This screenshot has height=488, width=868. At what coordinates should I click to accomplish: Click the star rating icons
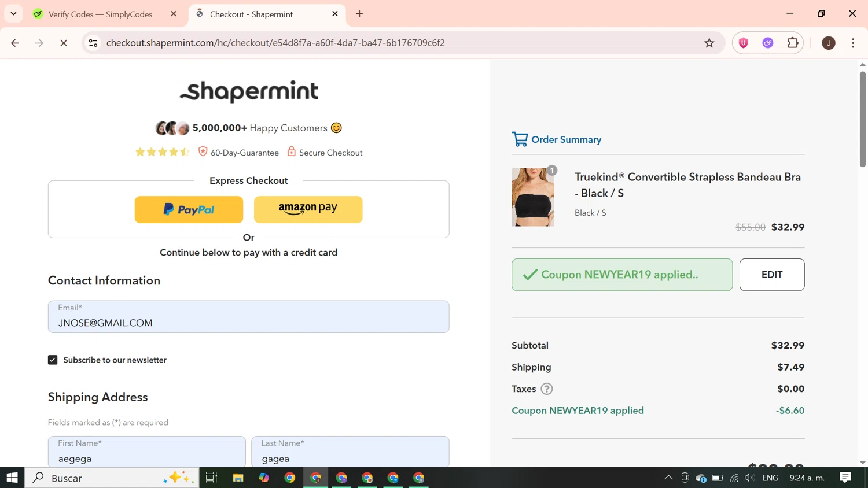pyautogui.click(x=162, y=152)
